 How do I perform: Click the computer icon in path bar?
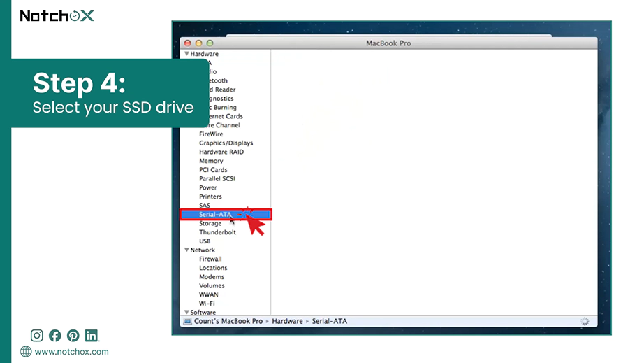pyautogui.click(x=187, y=322)
